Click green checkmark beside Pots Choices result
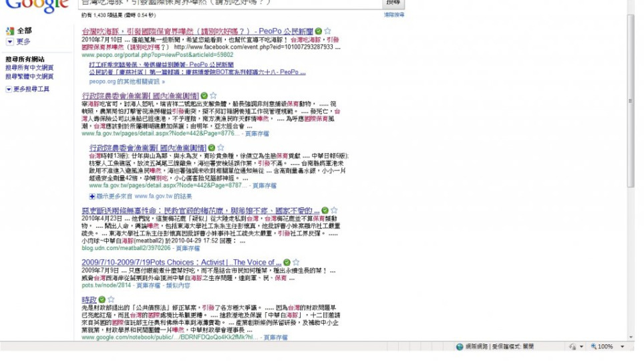 pos(286,262)
